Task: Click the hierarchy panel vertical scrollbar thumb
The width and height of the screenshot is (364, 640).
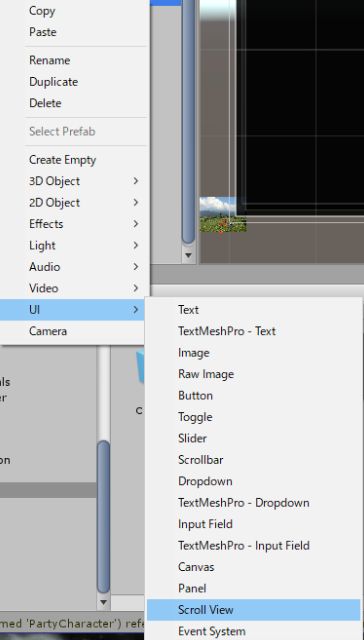Action: pyautogui.click(x=188, y=122)
